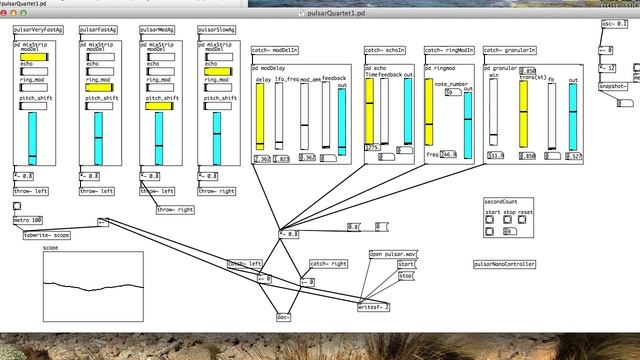Screen dimensions: 640x360
Task: Click the yellow trans(st) slider in pd granular
Action: (x=524, y=114)
